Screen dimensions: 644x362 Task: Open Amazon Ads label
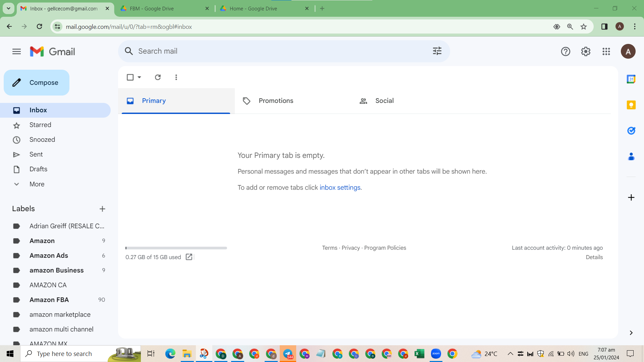tap(55, 256)
